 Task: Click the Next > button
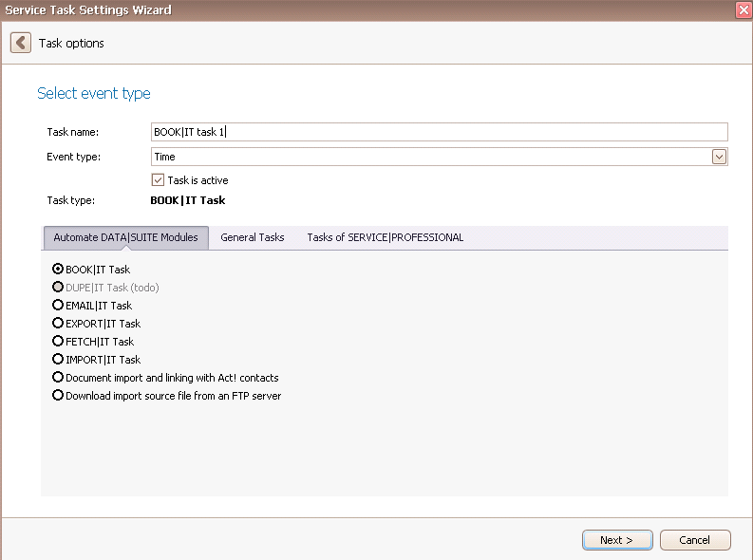617,540
